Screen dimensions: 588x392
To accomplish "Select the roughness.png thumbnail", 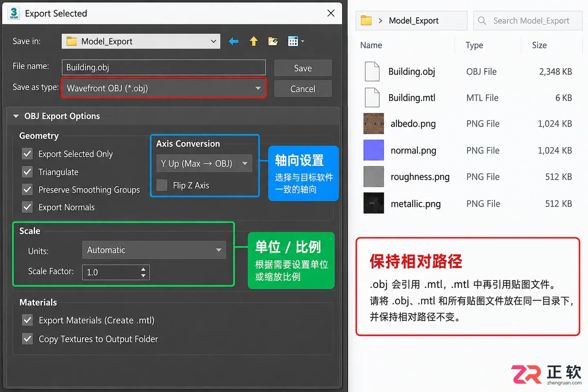I will (374, 177).
